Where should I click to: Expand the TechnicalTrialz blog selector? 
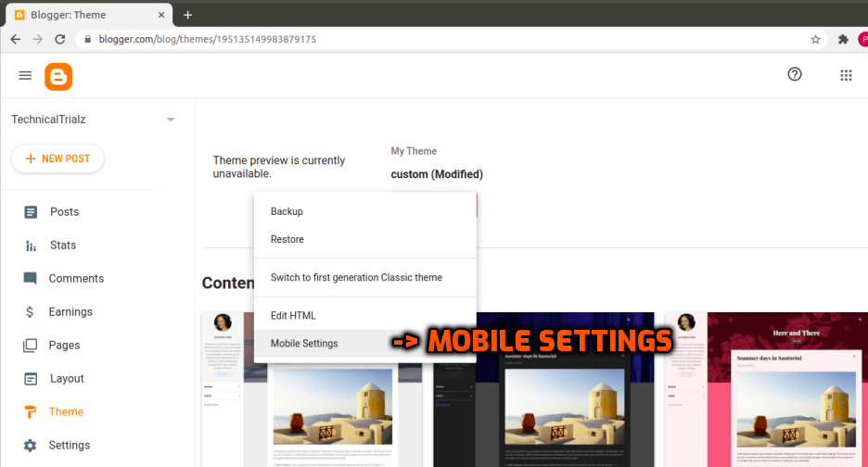pyautogui.click(x=171, y=120)
